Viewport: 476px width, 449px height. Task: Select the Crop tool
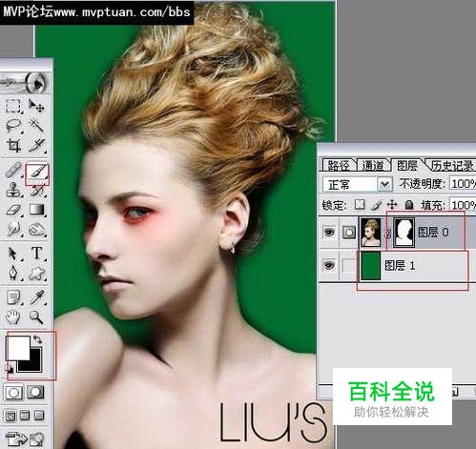13,146
